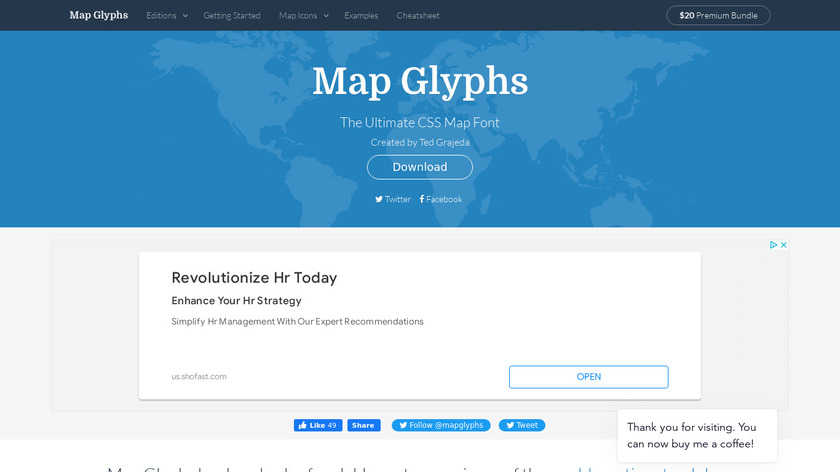Click the us.shofast.com ad link

(x=199, y=376)
